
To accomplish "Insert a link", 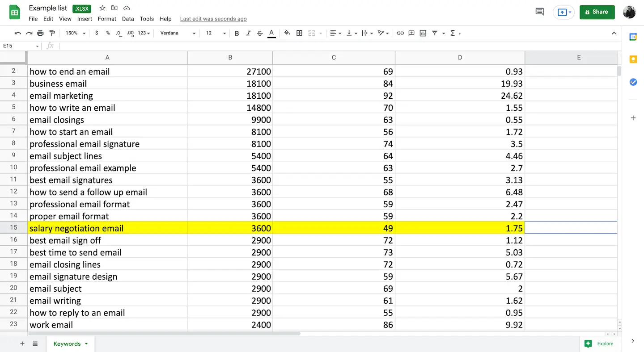I will pyautogui.click(x=400, y=33).
